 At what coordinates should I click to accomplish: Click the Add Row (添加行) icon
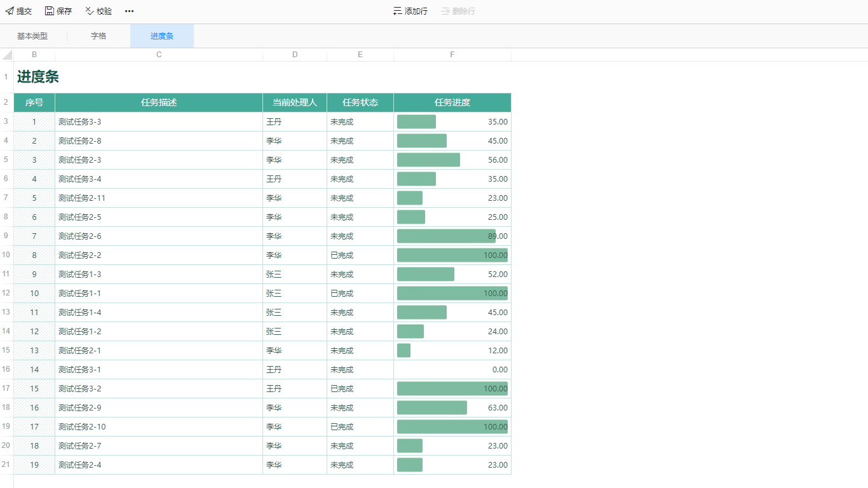(x=398, y=11)
